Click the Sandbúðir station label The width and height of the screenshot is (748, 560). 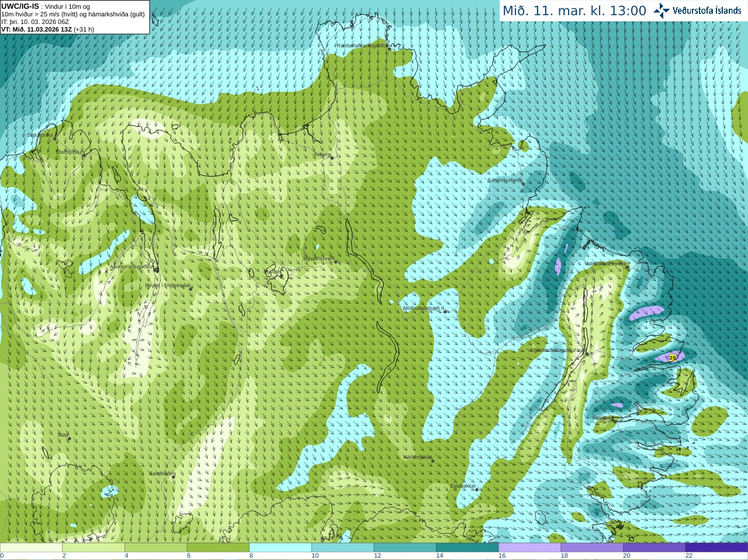160,473
